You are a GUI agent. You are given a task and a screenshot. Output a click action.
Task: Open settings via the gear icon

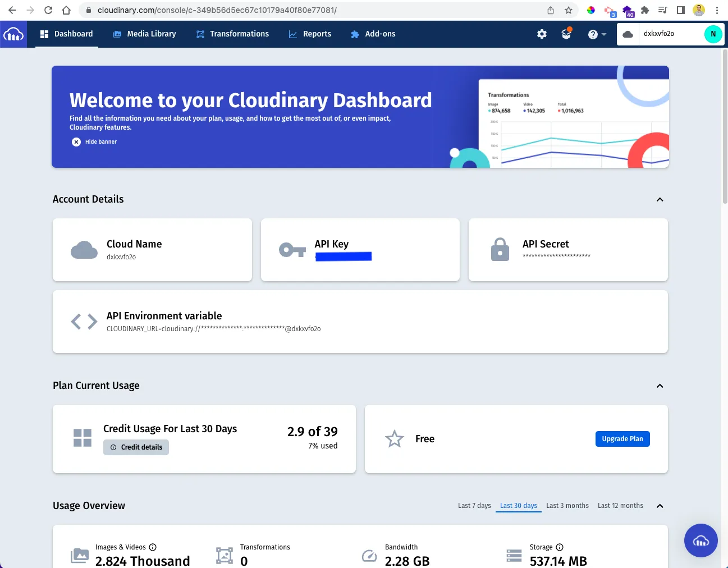(x=542, y=34)
